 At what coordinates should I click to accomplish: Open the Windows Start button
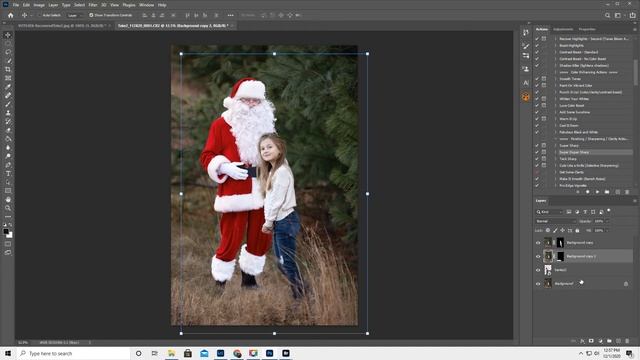pyautogui.click(x=8, y=353)
